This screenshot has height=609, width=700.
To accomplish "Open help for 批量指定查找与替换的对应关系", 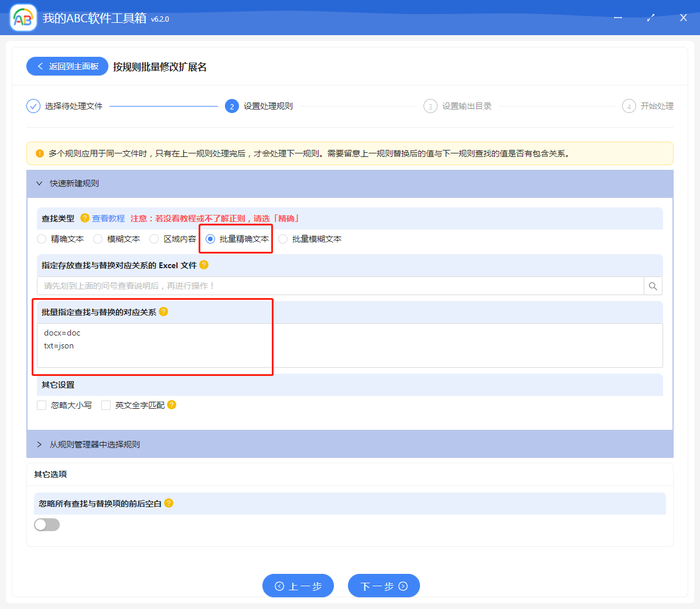I will tap(164, 312).
